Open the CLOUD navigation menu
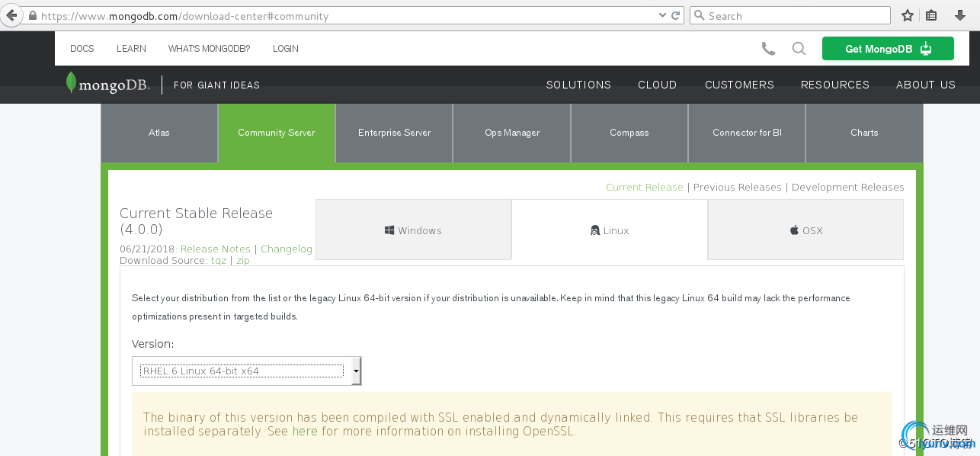980x456 pixels. 658,85
